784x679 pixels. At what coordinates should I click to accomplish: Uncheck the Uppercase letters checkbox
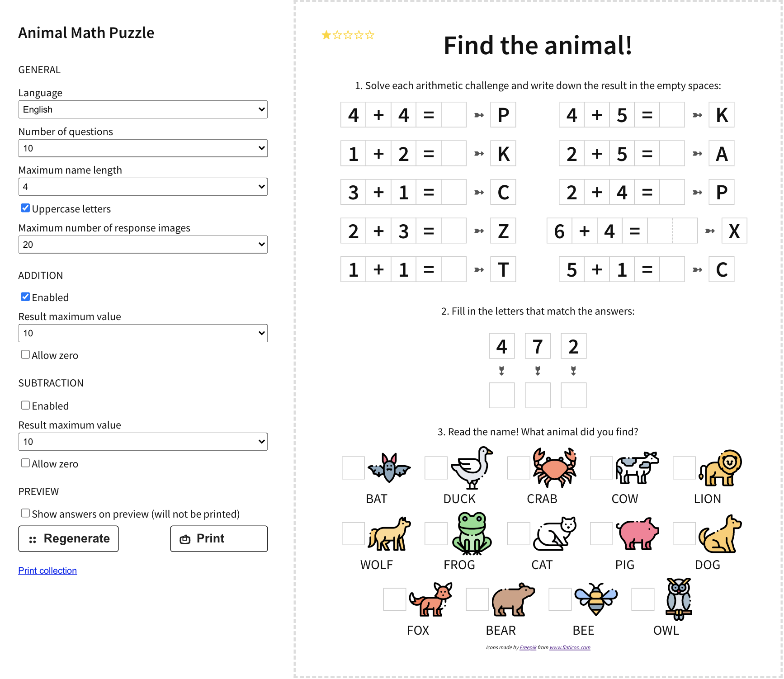[25, 207]
